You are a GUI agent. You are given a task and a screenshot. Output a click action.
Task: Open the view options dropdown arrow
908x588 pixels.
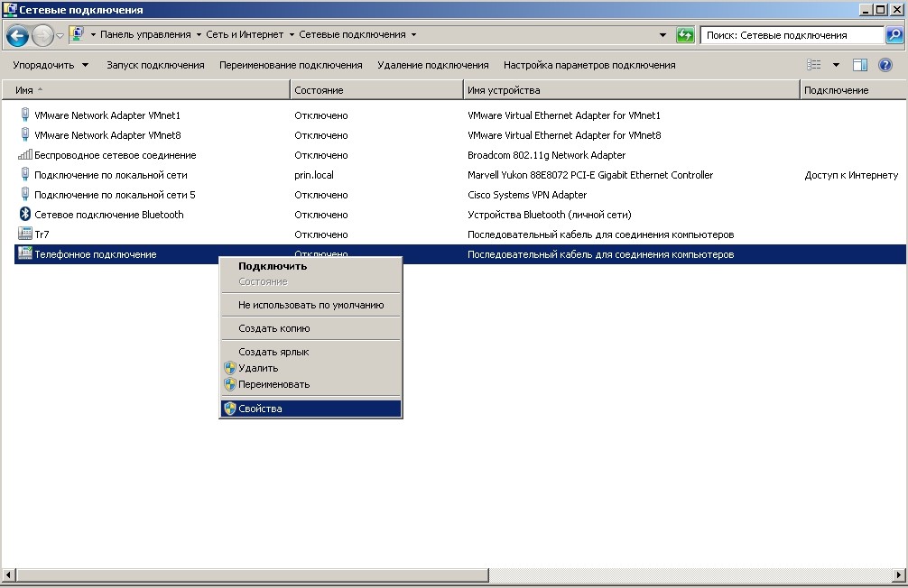click(836, 65)
